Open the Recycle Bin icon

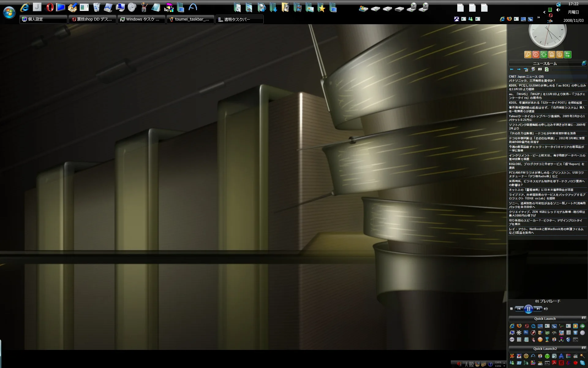coord(96,7)
